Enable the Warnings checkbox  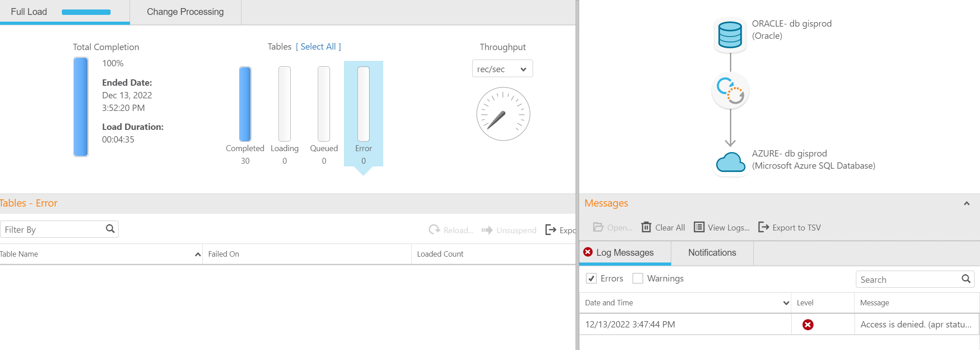pyautogui.click(x=638, y=279)
